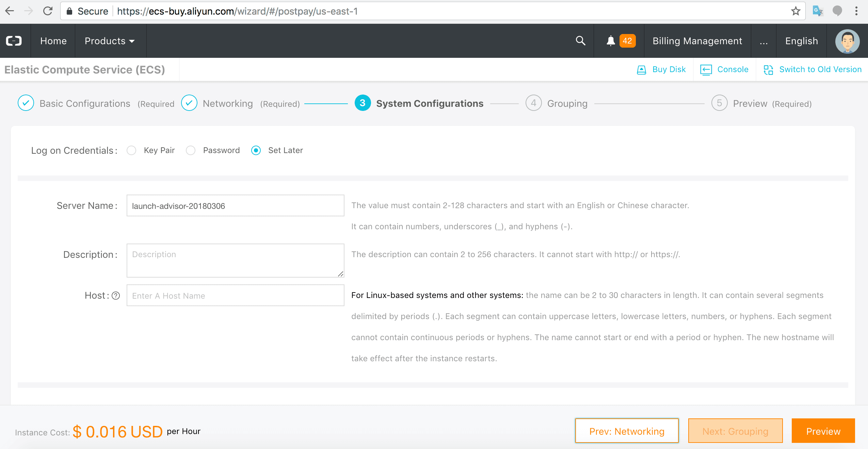868x449 pixels.
Task: Click the Basic Configurations checkmark circle
Action: click(x=26, y=103)
